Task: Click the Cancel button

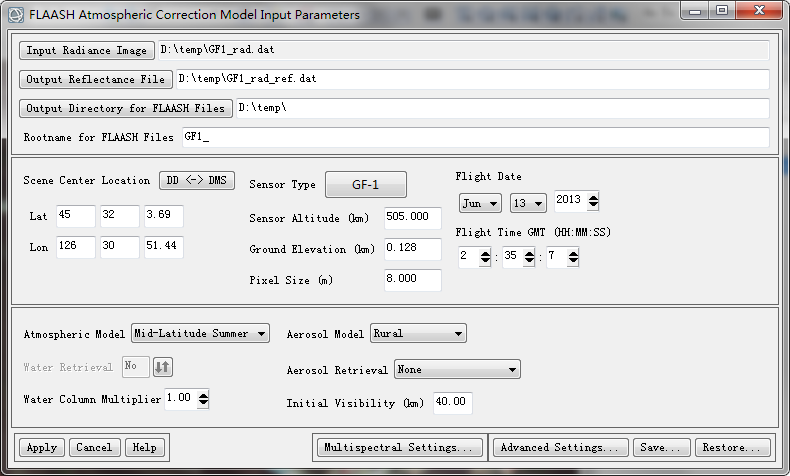Action: (x=94, y=447)
